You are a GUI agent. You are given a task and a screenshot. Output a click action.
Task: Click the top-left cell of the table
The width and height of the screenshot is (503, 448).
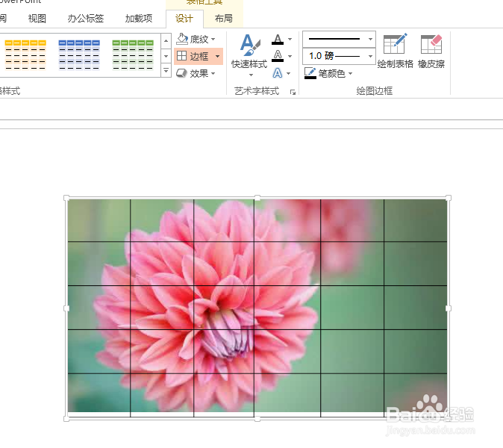coord(99,220)
